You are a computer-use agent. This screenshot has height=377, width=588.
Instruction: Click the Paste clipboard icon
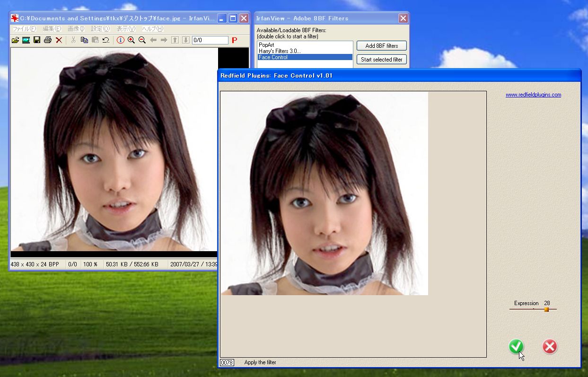(95, 40)
